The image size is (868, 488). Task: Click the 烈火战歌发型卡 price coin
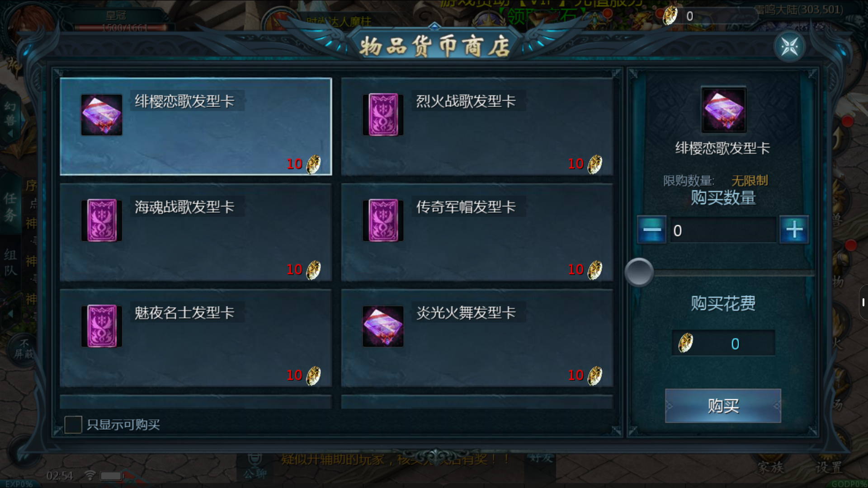coord(595,164)
